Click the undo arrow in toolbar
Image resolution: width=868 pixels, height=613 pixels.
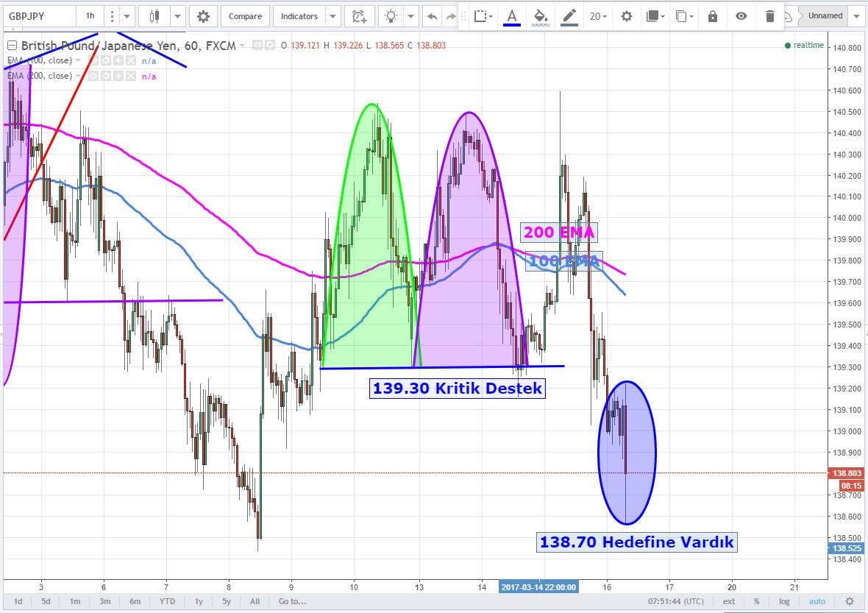coord(432,15)
